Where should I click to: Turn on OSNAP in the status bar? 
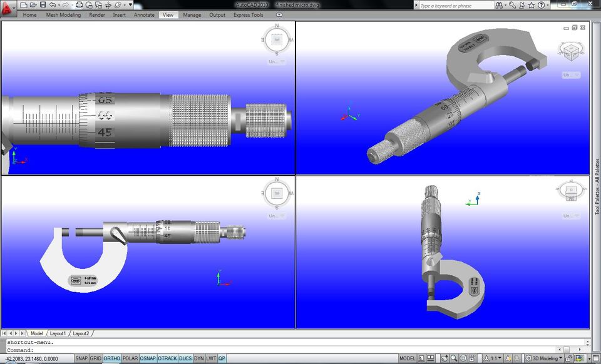148,358
